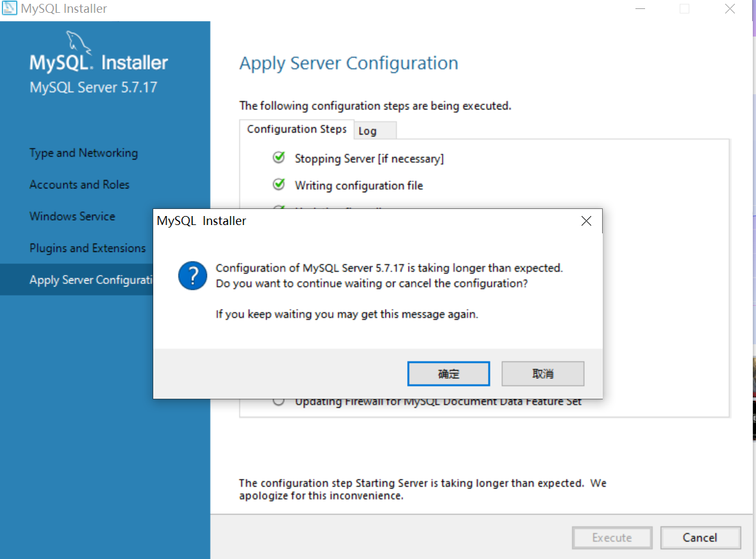Minimize the MySQL Installer window
This screenshot has height=559, width=756.
[641, 9]
